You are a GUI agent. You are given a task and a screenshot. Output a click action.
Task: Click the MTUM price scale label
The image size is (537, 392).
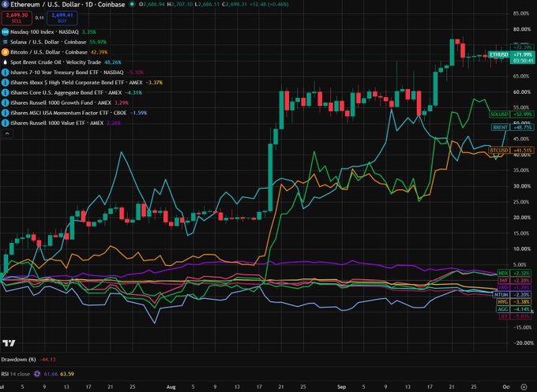pyautogui.click(x=501, y=294)
